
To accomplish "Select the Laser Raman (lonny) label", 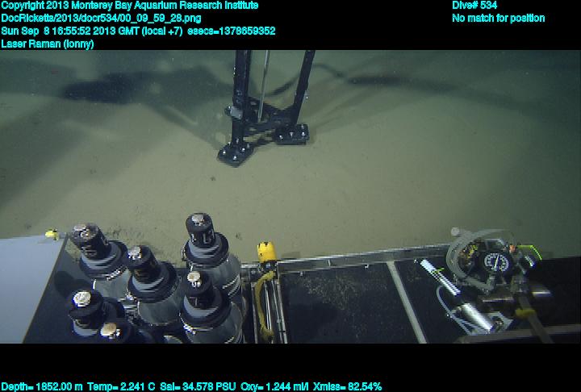I will coord(48,44).
